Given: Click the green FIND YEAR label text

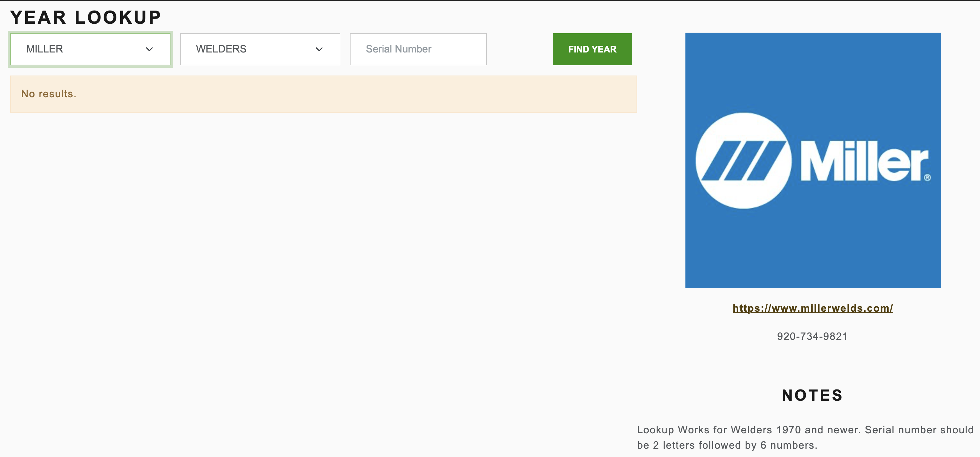Looking at the screenshot, I should 592,49.
